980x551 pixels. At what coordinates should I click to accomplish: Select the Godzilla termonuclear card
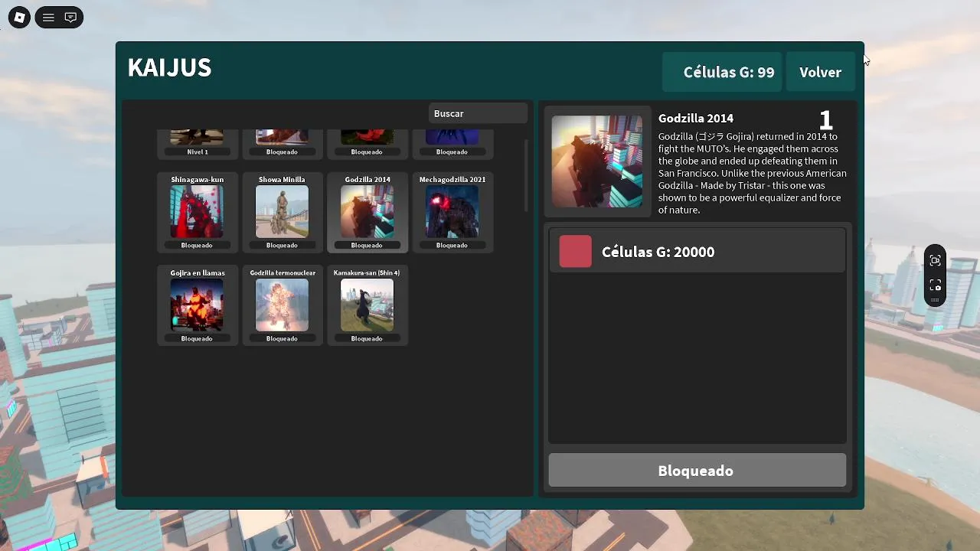click(282, 305)
